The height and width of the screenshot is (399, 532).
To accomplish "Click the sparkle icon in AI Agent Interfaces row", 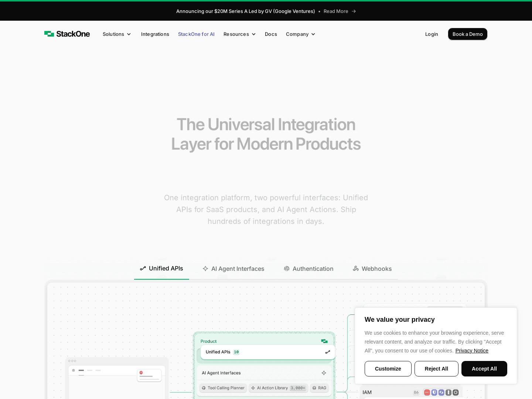I will click(324, 373).
